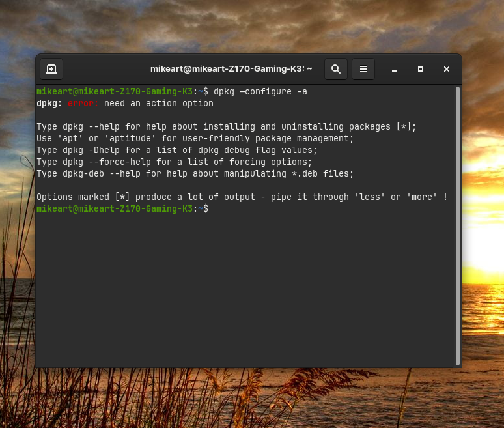The image size is (504, 428).
Task: Click line "Use 'apt' or 'aptitude'"
Action: [195, 139]
